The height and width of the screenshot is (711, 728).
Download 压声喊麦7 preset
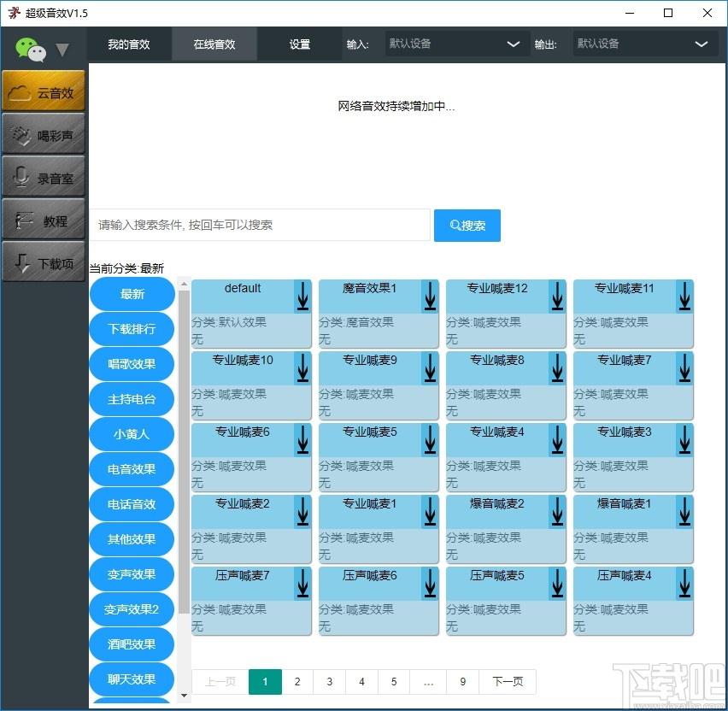(302, 584)
